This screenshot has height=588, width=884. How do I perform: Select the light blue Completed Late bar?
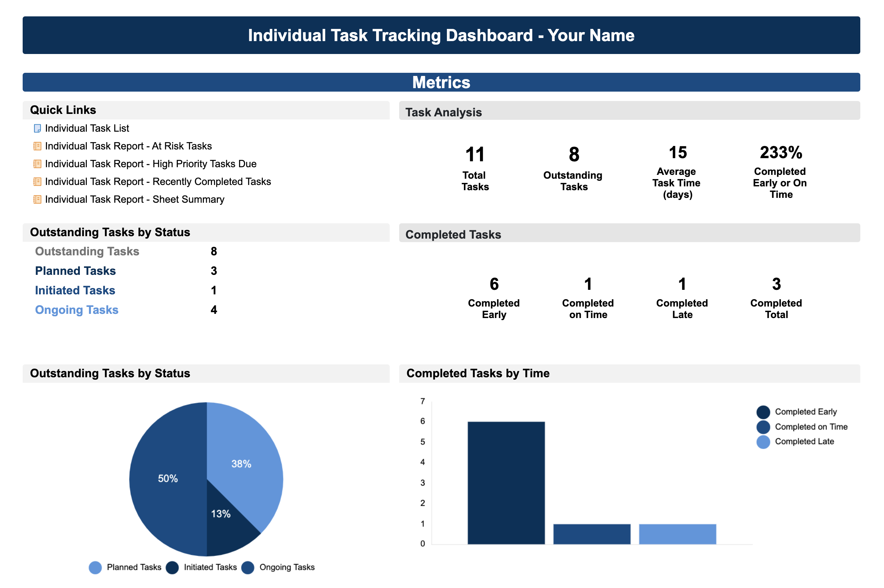click(678, 534)
